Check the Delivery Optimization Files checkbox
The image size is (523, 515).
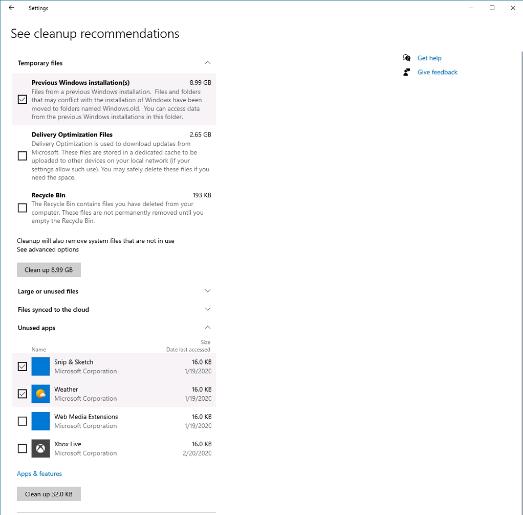22,156
